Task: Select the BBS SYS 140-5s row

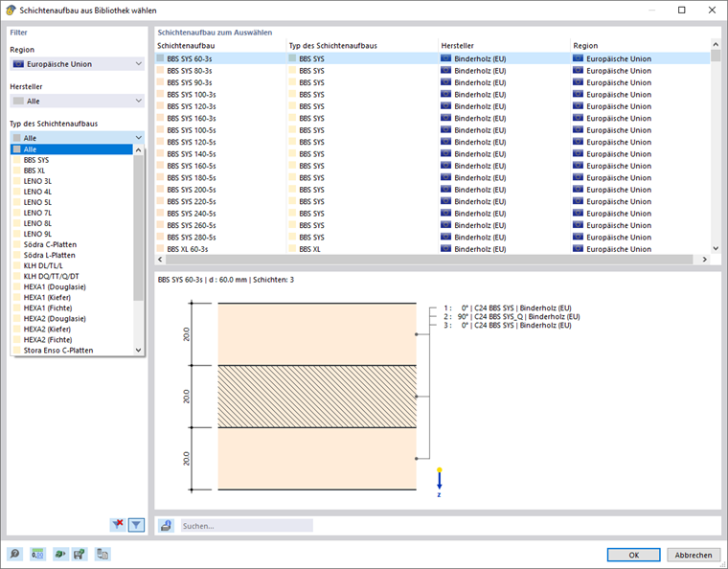Action: pos(432,153)
